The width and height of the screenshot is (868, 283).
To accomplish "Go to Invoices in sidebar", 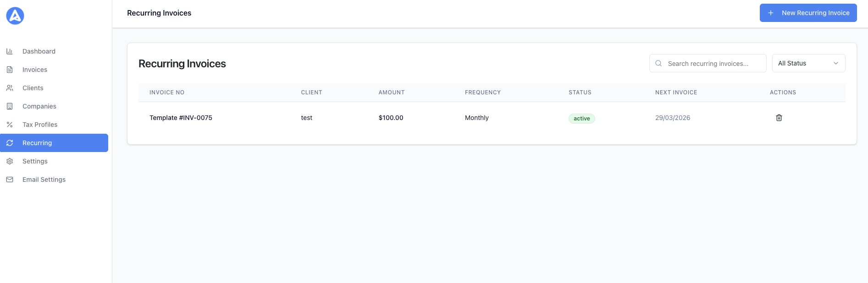I will 54,70.
